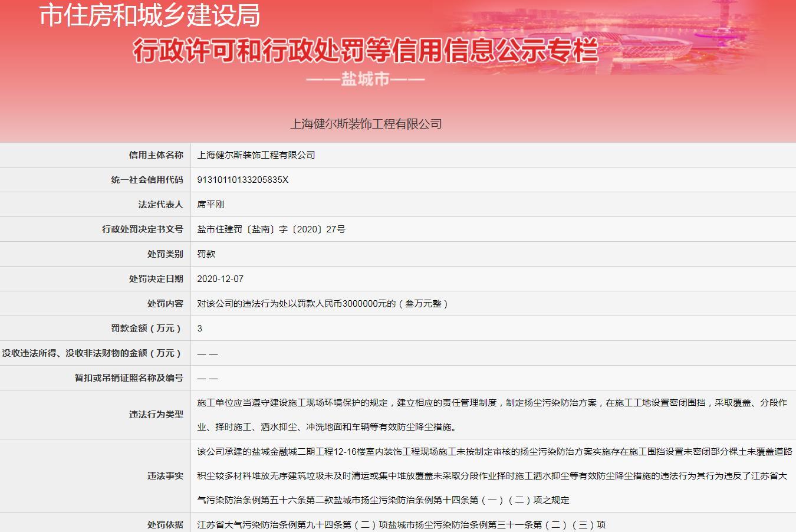Click the 处罚类别 label
This screenshot has height=532, width=796.
(x=165, y=254)
